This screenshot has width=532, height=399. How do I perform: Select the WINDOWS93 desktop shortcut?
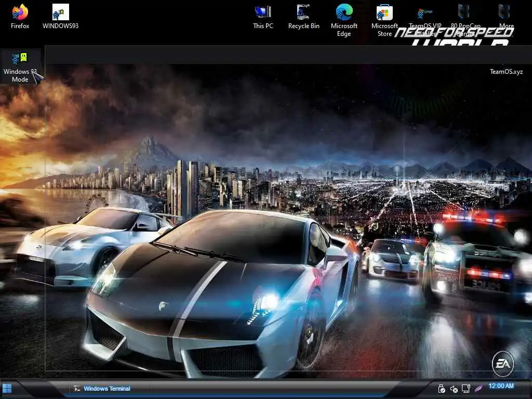click(x=60, y=16)
